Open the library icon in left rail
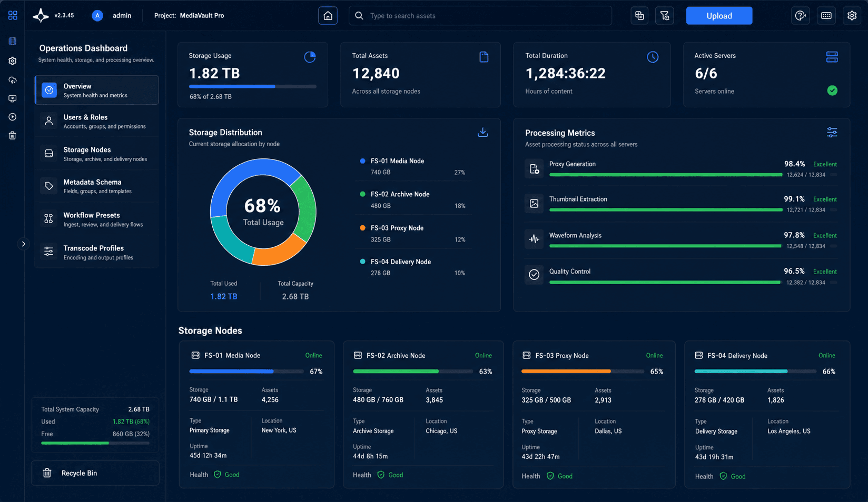This screenshot has height=502, width=868. click(13, 41)
